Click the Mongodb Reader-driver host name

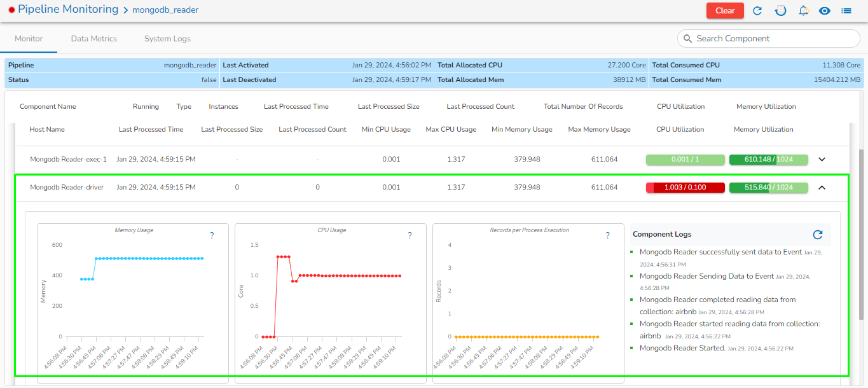point(67,188)
